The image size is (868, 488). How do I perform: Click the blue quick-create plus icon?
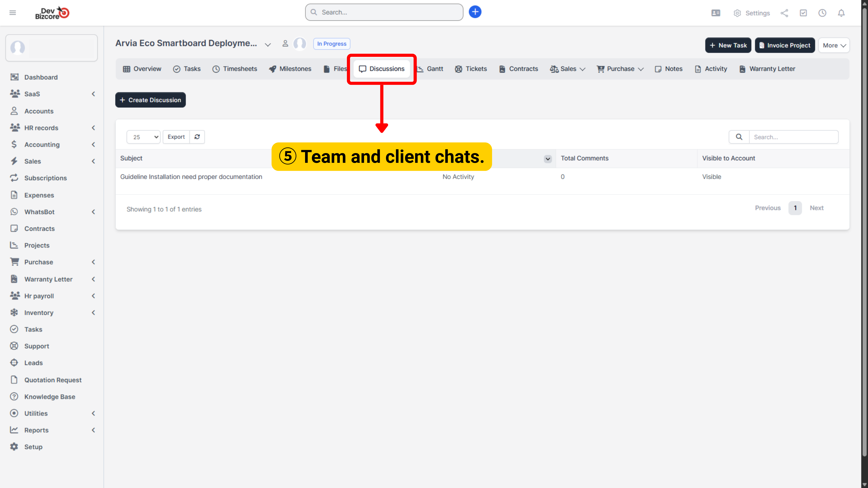tap(475, 12)
